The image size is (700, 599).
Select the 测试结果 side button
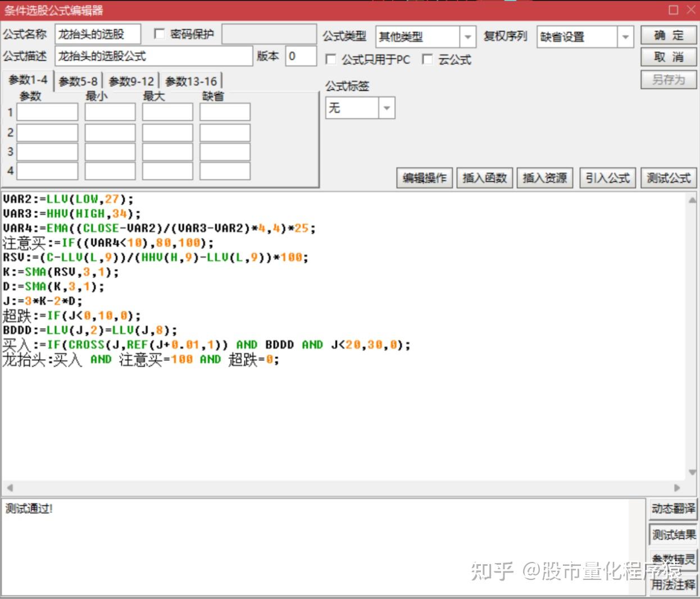(x=673, y=535)
